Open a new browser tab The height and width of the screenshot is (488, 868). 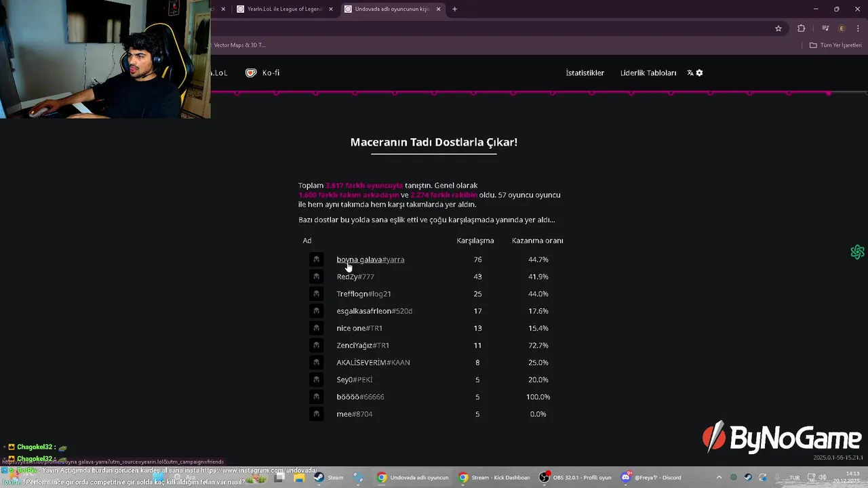point(454,9)
